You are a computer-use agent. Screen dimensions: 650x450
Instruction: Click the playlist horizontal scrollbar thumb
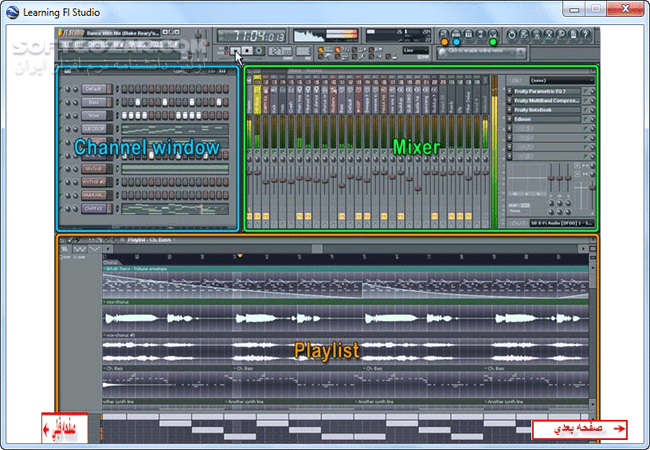pyautogui.click(x=317, y=249)
